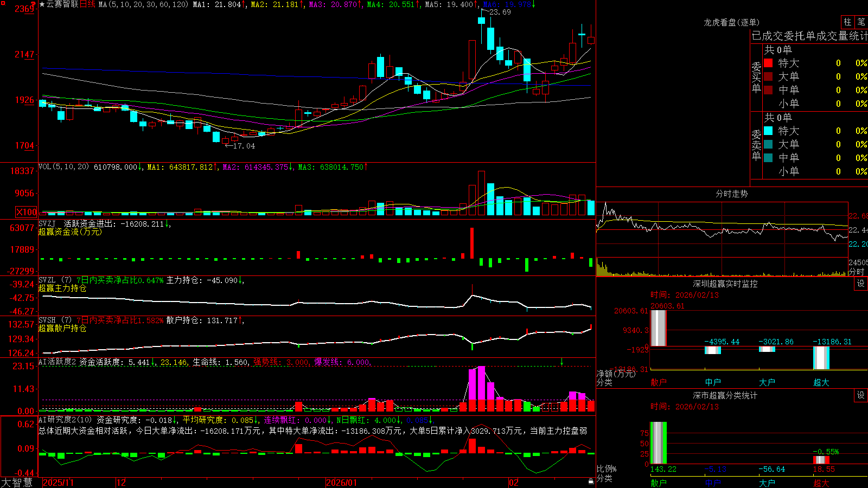868x488 pixels.
Task: Open MA(5,10,20,30,60,120) indicator parameters
Action: click(x=143, y=4)
